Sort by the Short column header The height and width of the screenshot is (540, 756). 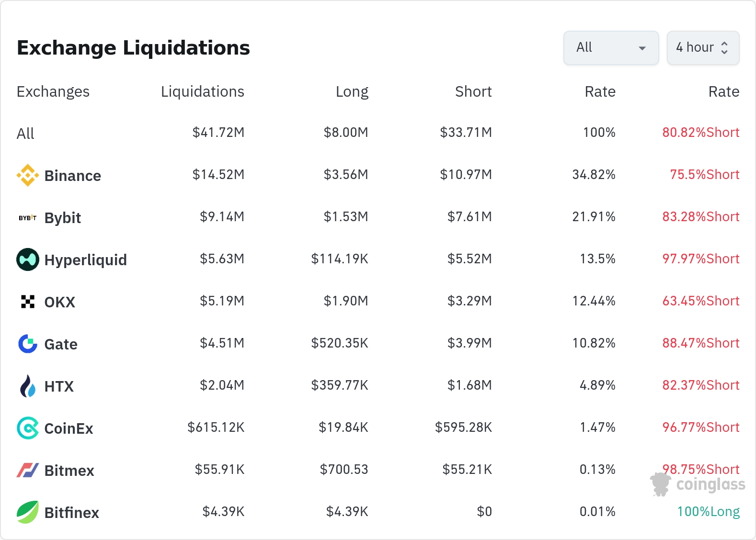click(x=473, y=91)
